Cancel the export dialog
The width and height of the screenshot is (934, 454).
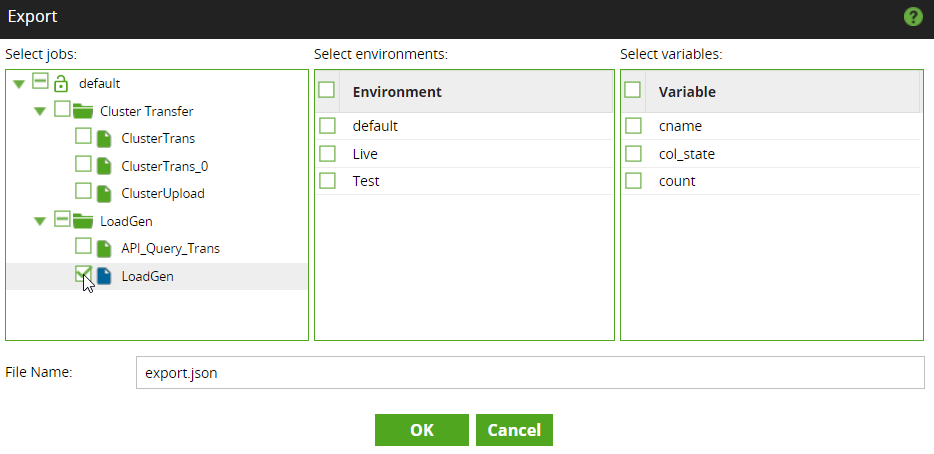514,430
